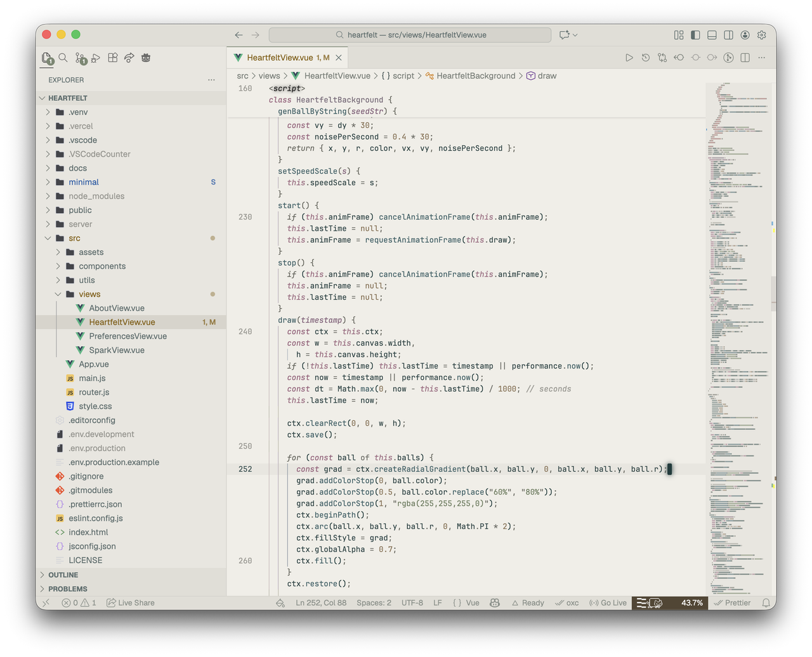Go to the next change icon
The image size is (812, 657).
[712, 58]
